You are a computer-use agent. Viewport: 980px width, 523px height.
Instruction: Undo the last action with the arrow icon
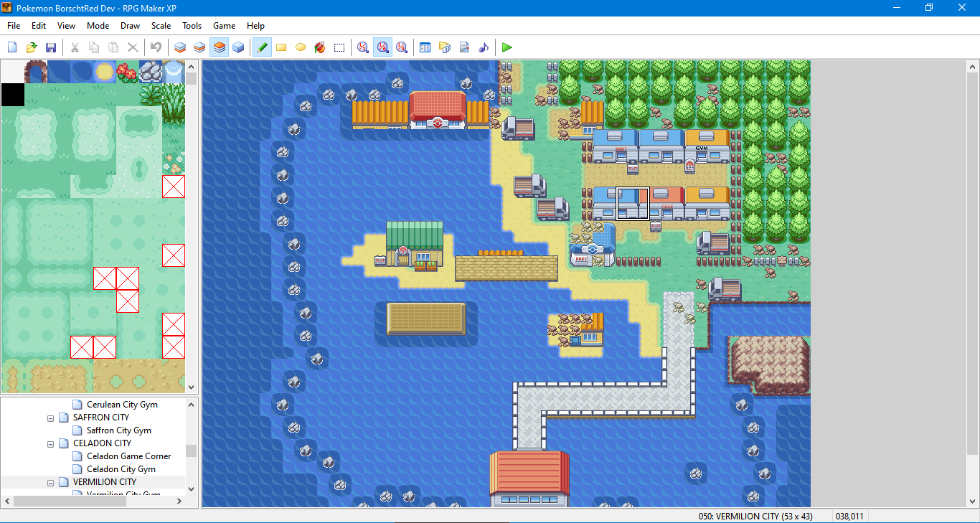[x=156, y=47]
